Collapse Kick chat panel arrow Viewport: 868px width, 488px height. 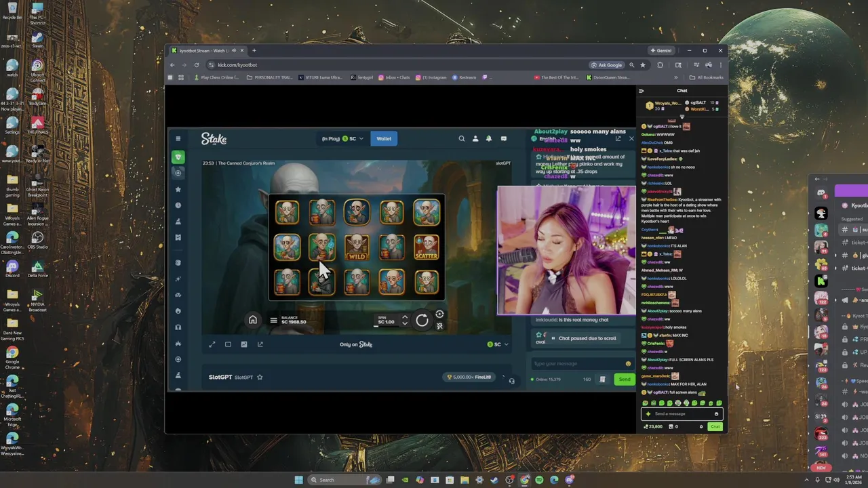(642, 91)
